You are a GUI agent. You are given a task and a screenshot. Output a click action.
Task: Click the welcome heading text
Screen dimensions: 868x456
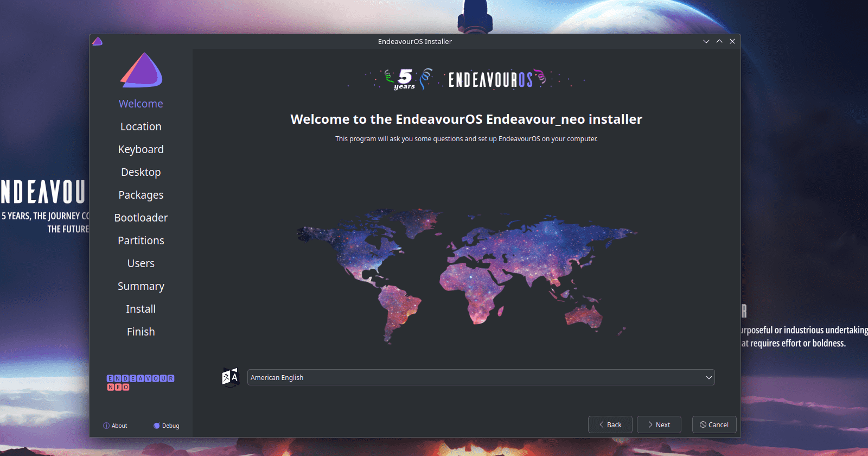[467, 119]
